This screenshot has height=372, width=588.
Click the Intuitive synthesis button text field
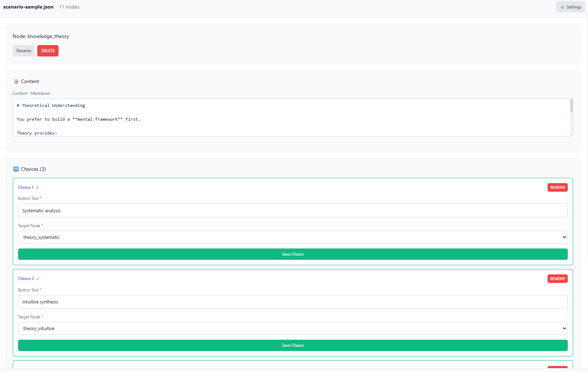pyautogui.click(x=293, y=302)
